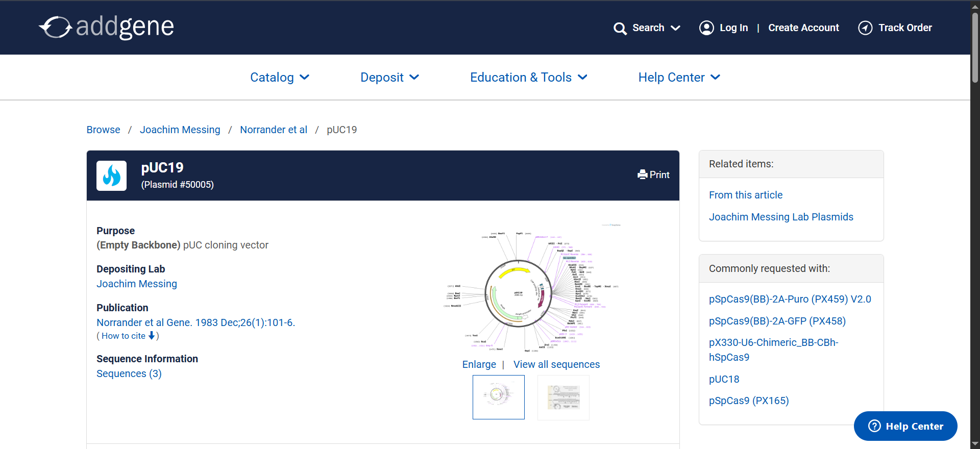Click Create Account
Viewport: 980px width, 449px height.
803,28
